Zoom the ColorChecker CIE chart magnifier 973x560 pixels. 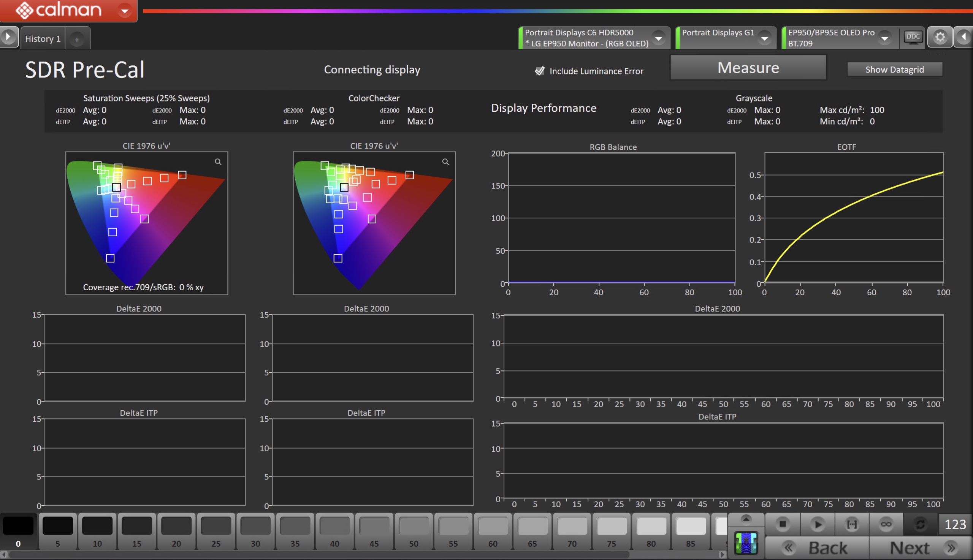coord(445,162)
